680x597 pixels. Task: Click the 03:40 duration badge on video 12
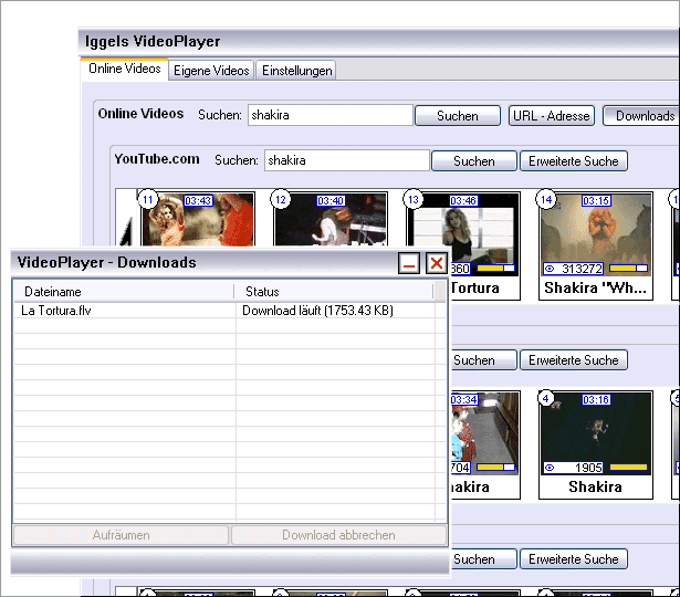pos(330,201)
